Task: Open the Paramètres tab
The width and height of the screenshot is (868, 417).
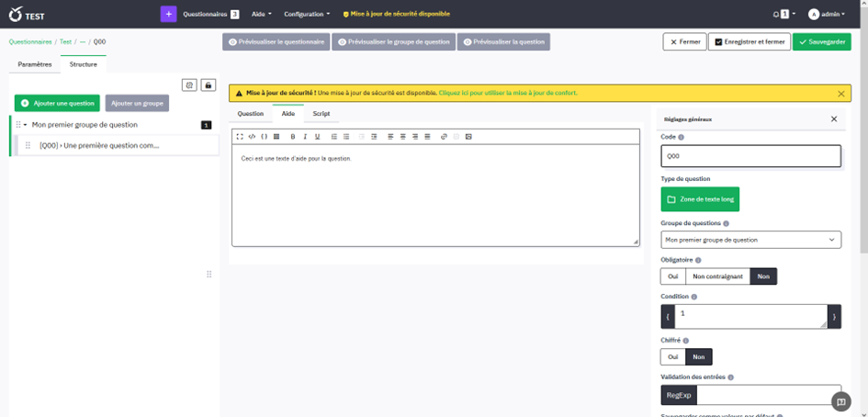Action: click(35, 64)
